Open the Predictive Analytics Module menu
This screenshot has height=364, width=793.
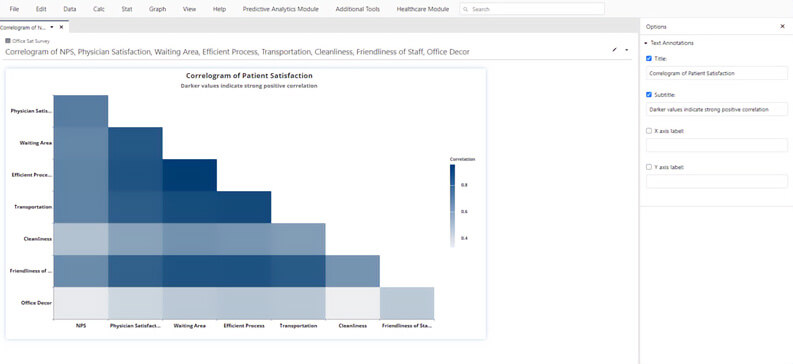pos(281,9)
